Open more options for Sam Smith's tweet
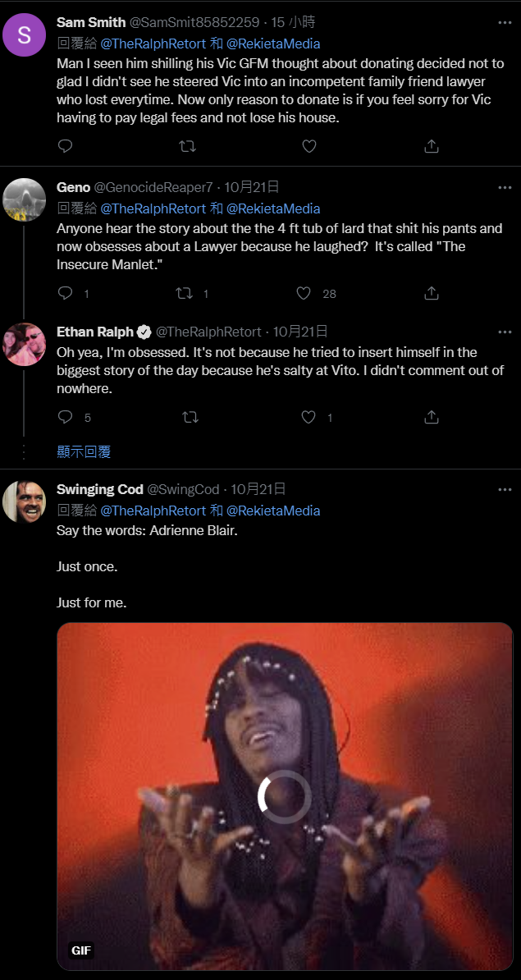 coord(505,22)
